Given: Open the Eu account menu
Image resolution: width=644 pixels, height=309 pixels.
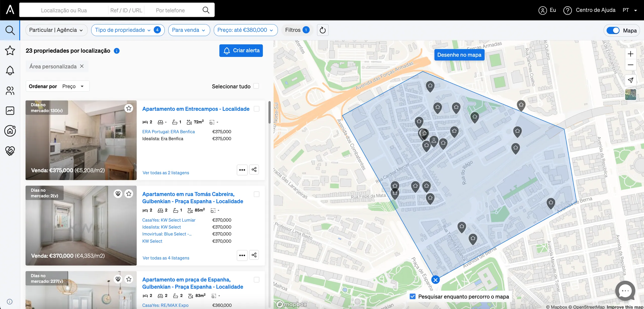Looking at the screenshot, I should tap(547, 10).
